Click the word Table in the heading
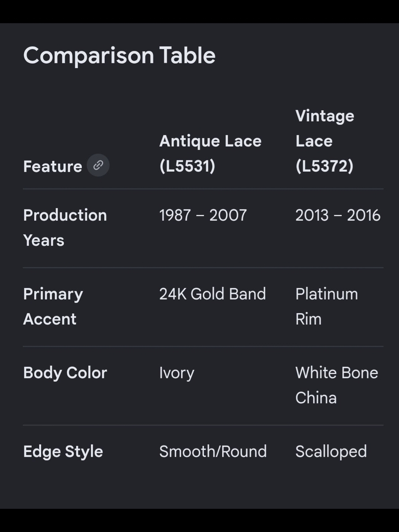This screenshot has height=532, width=399. [x=188, y=55]
